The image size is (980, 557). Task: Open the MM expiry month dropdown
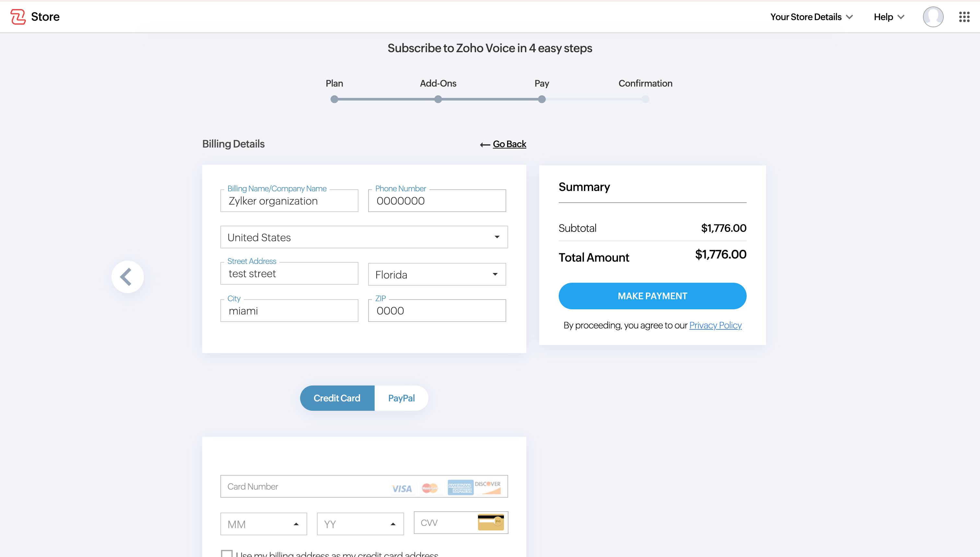[x=263, y=524]
